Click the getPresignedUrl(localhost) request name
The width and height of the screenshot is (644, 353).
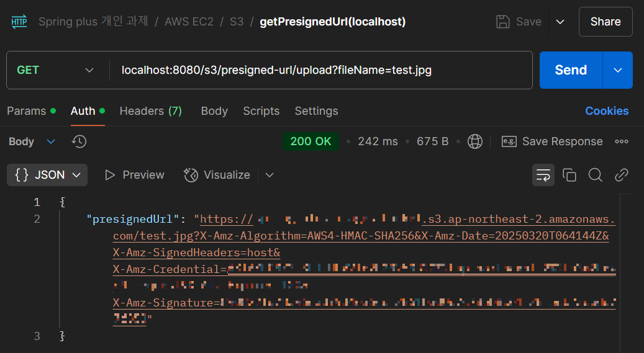tap(333, 22)
